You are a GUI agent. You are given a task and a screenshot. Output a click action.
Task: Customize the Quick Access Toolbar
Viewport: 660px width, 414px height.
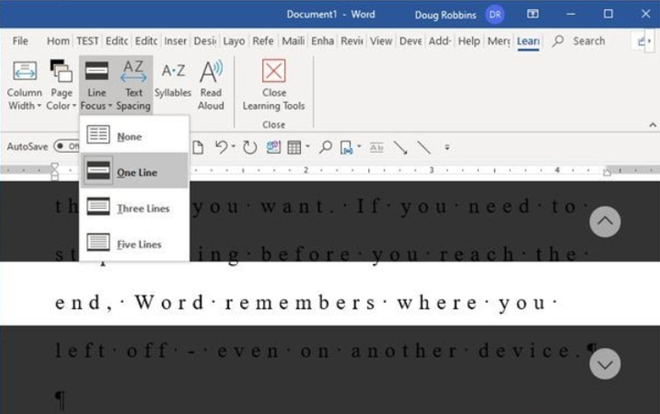pos(447,147)
